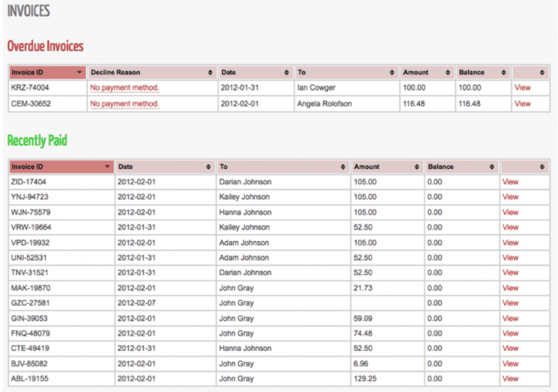Open 'No payment method.' link for Ian Cowger
Image resolution: width=558 pixels, height=392 pixels.
tap(125, 88)
